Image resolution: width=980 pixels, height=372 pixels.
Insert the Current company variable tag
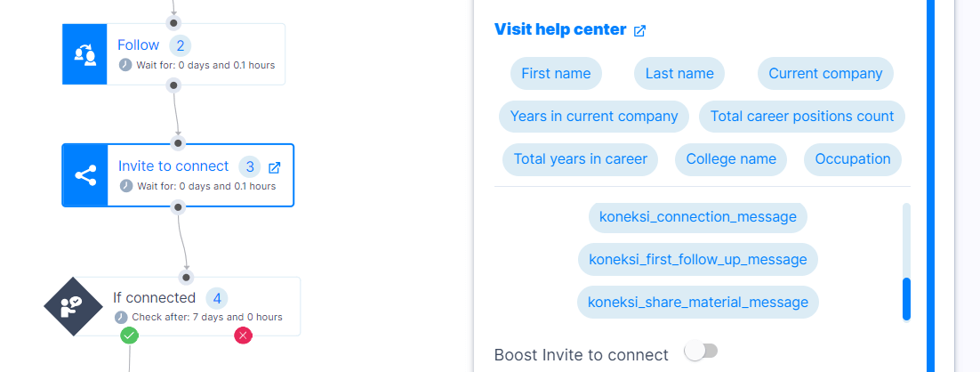[825, 74]
